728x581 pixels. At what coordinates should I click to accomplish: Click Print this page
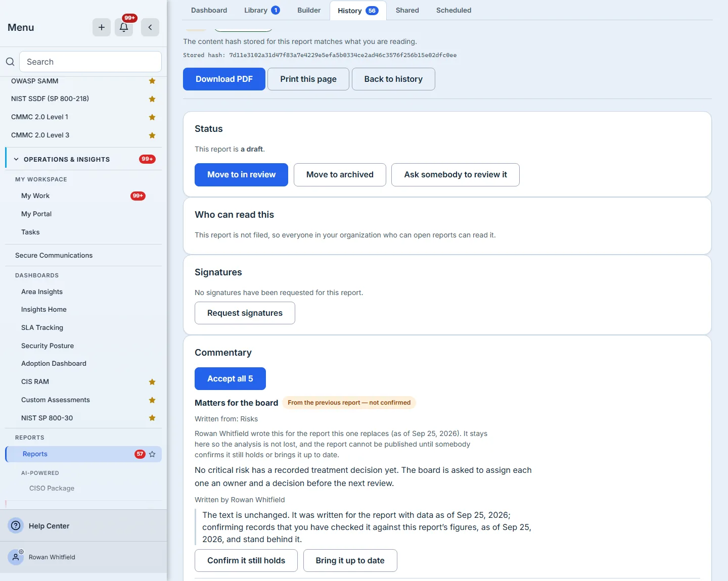click(308, 79)
